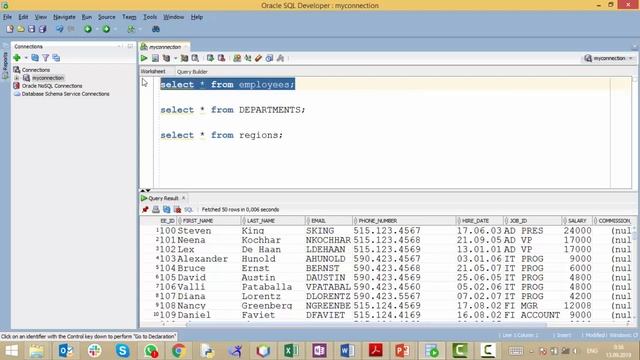Click the Rollback icon in worksheet toolbar

pyautogui.click(x=221, y=58)
